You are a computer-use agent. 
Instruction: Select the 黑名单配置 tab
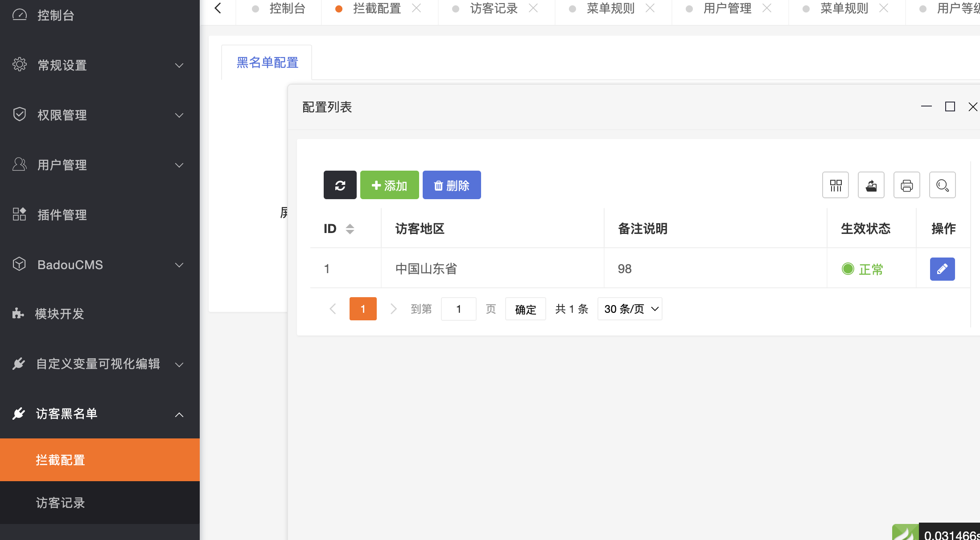pyautogui.click(x=267, y=62)
